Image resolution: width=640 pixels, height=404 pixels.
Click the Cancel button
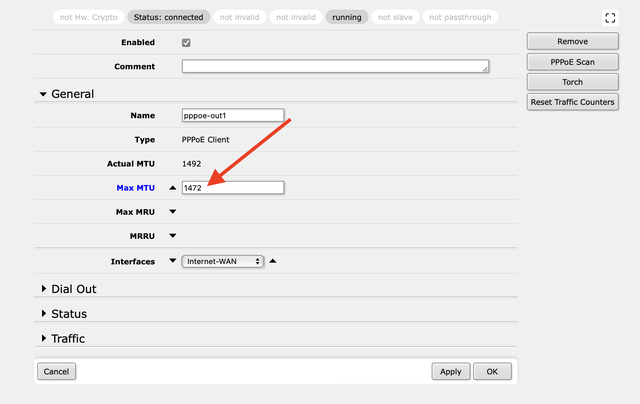click(56, 371)
